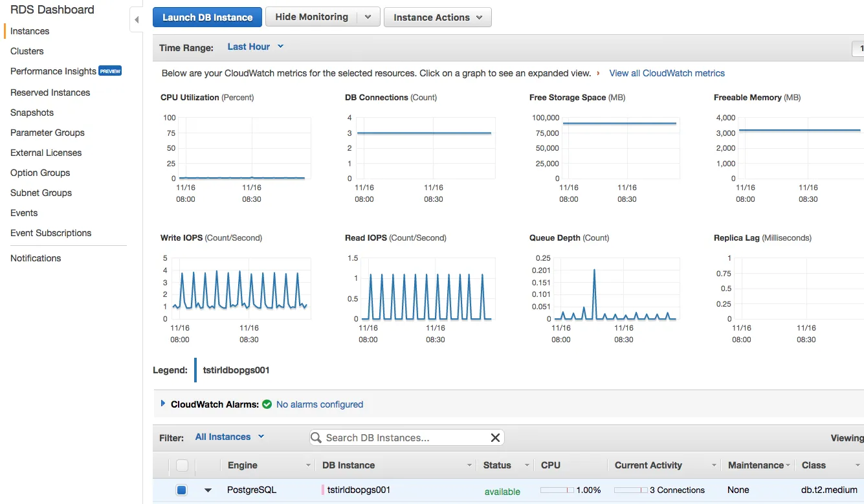
Task: Collapse the left sidebar with arrow icon
Action: tap(136, 19)
